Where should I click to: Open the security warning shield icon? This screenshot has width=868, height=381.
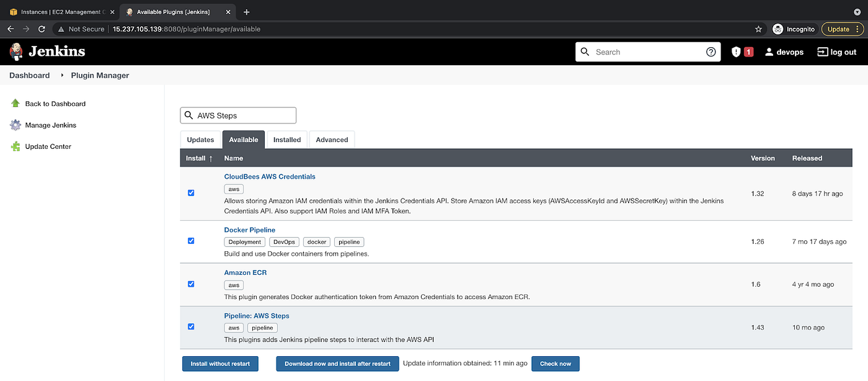(x=736, y=52)
